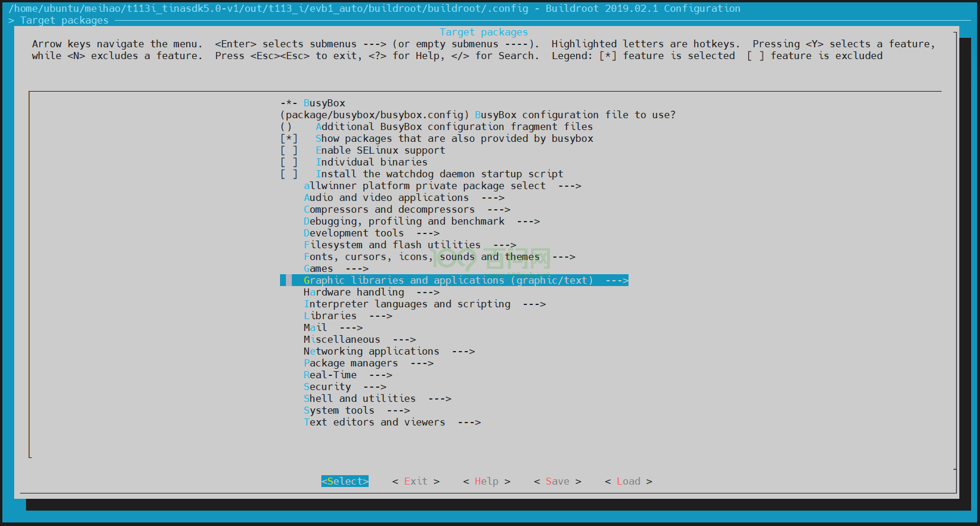The image size is (980, 526).
Task: Open Audio and video applications submenu
Action: coord(386,198)
